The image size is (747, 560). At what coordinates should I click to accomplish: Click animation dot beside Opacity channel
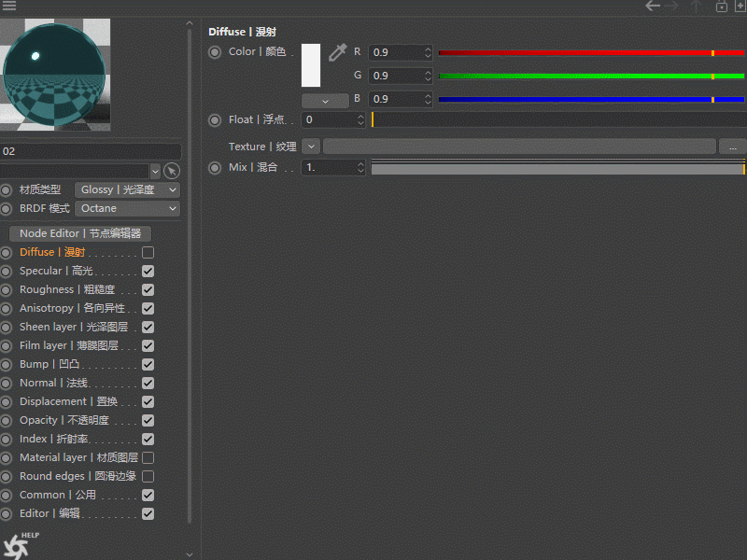pyautogui.click(x=6, y=421)
